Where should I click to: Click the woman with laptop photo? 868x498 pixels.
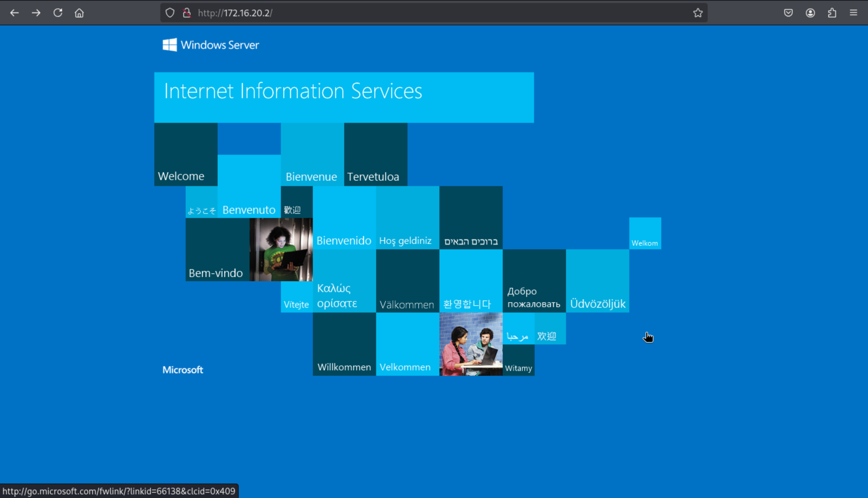281,250
